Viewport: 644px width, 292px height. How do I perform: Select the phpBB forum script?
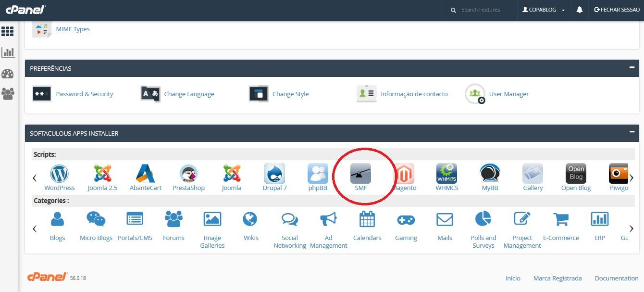click(318, 177)
